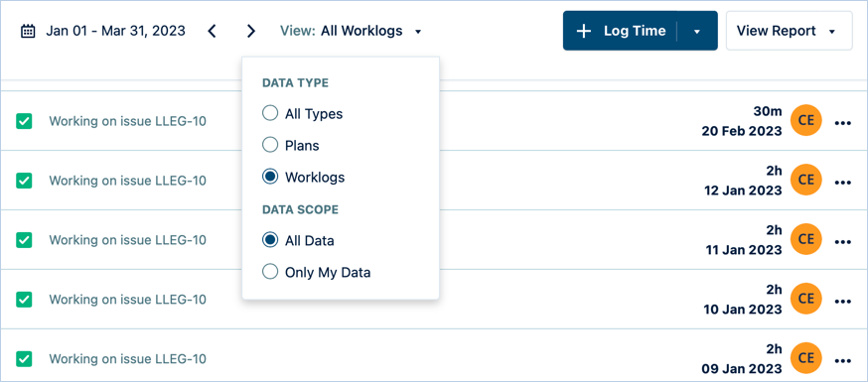Toggle checkbox for 11 Jan 2023 worklog
Image resolution: width=868 pixels, height=382 pixels.
(x=24, y=240)
